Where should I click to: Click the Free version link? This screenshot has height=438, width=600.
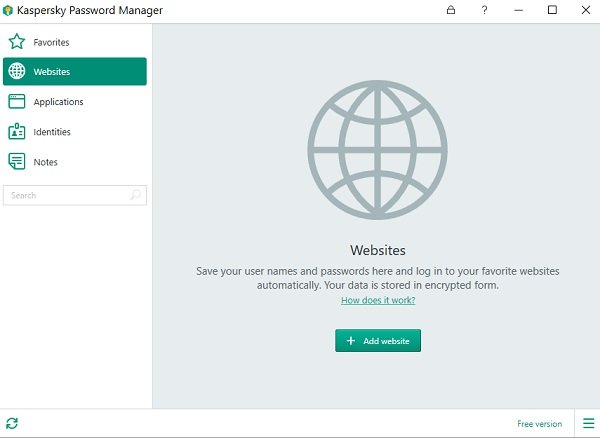540,424
